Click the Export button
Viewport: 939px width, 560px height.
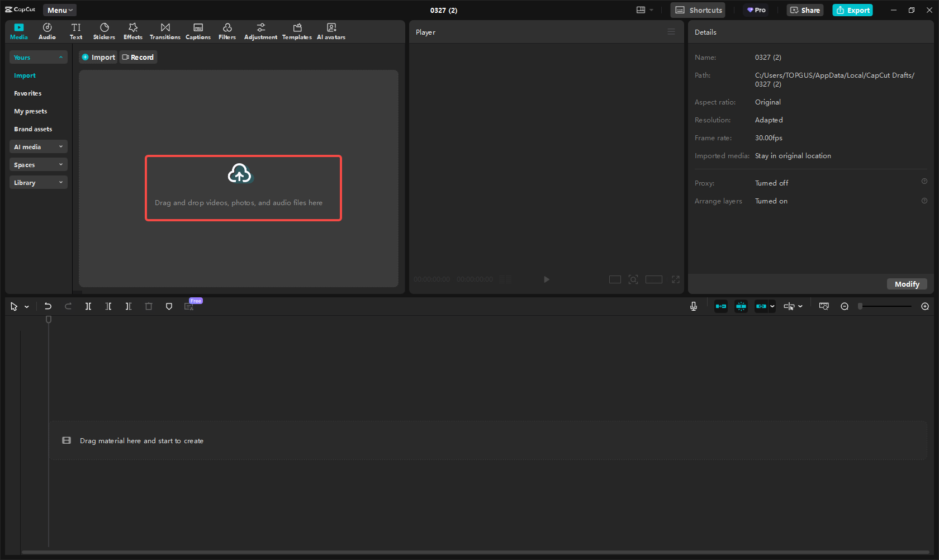(x=852, y=10)
